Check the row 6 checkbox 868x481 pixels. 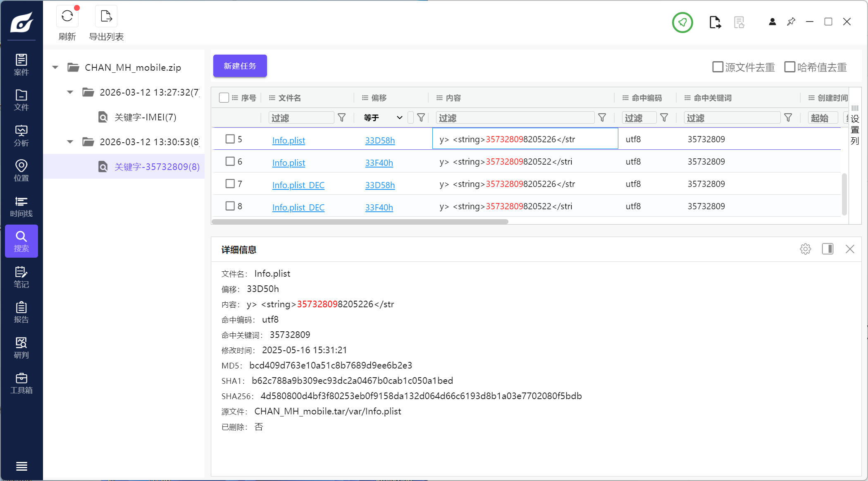point(230,161)
